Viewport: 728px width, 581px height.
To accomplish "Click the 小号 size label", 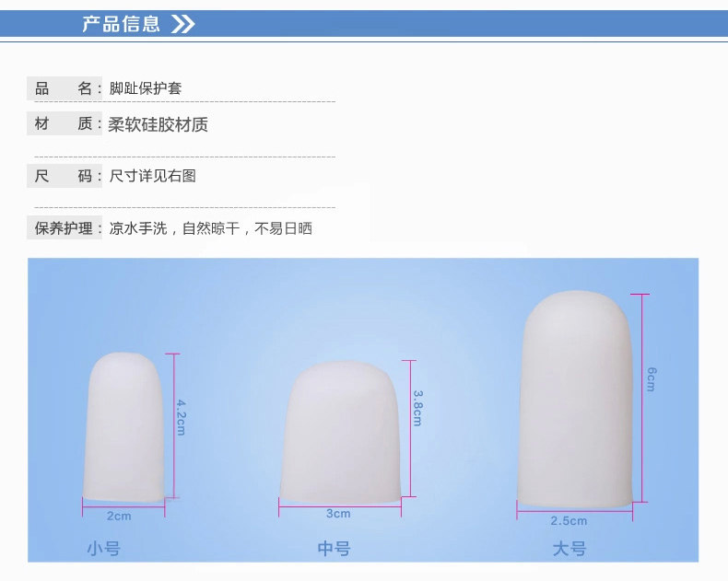I will point(104,549).
